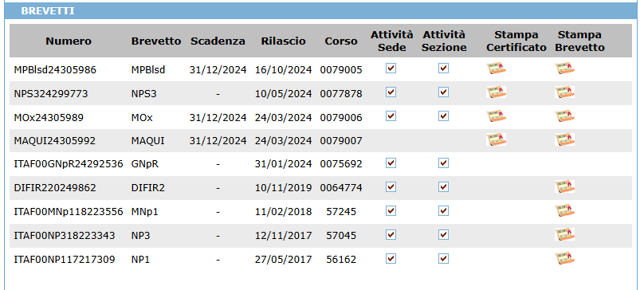Click Stampa Certificato icon for MAQUI row

[x=496, y=139]
